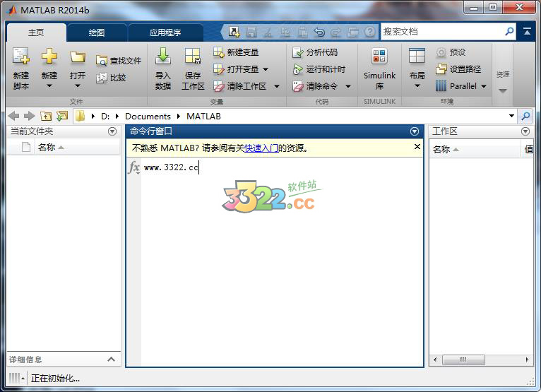Click the MATLAB path segment

pos(203,117)
